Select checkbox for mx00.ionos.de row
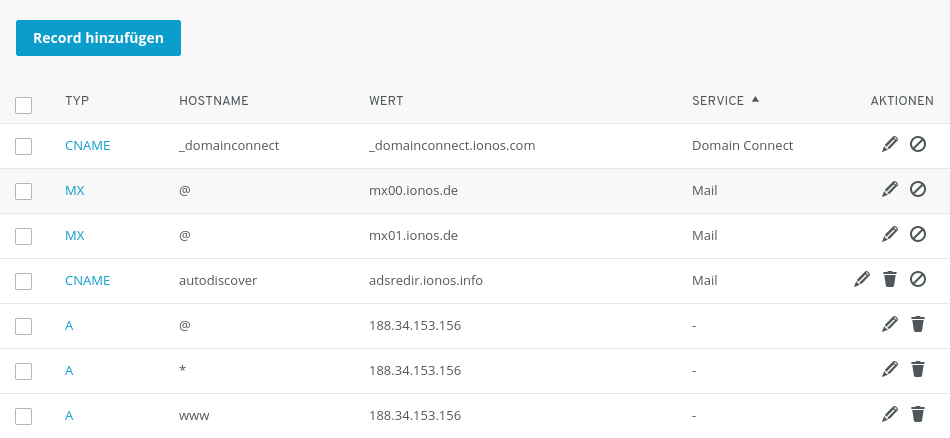The height and width of the screenshot is (438, 950). coord(24,191)
